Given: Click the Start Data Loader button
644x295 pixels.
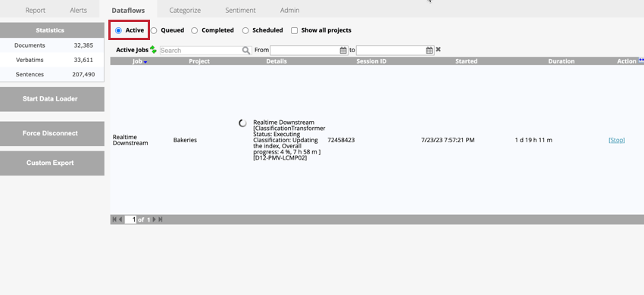Looking at the screenshot, I should coord(52,99).
